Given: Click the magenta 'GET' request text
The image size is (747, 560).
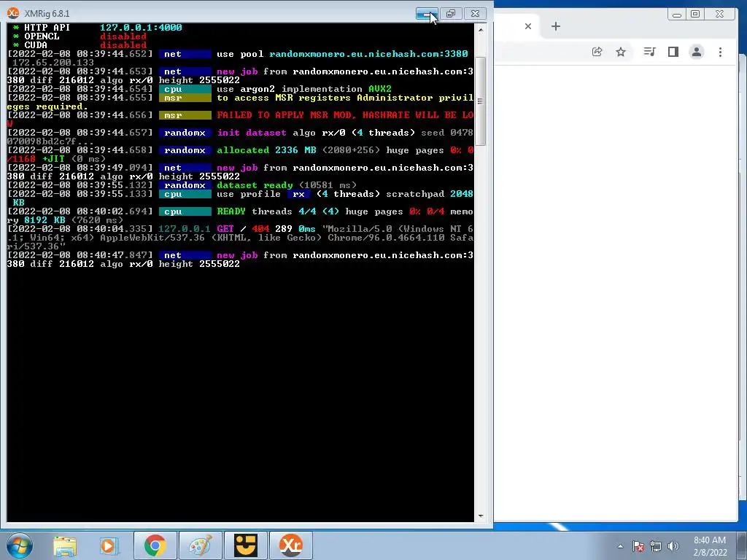Looking at the screenshot, I should pyautogui.click(x=225, y=229).
